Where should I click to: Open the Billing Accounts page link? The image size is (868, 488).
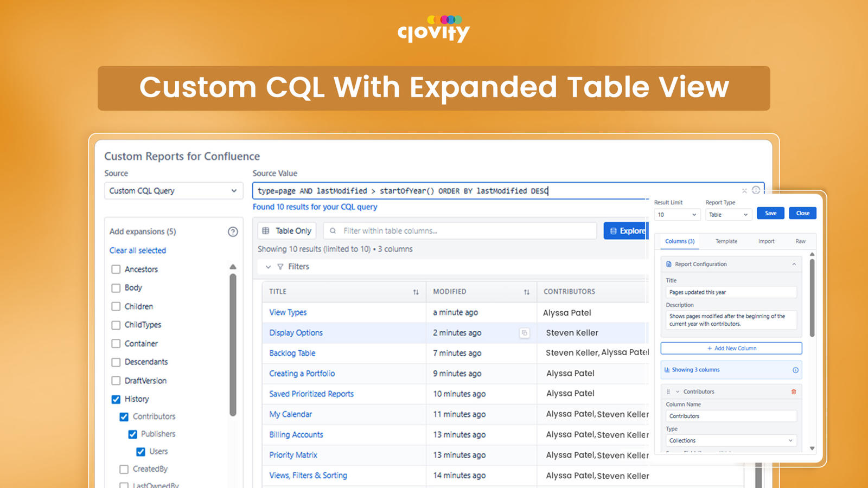[296, 435]
